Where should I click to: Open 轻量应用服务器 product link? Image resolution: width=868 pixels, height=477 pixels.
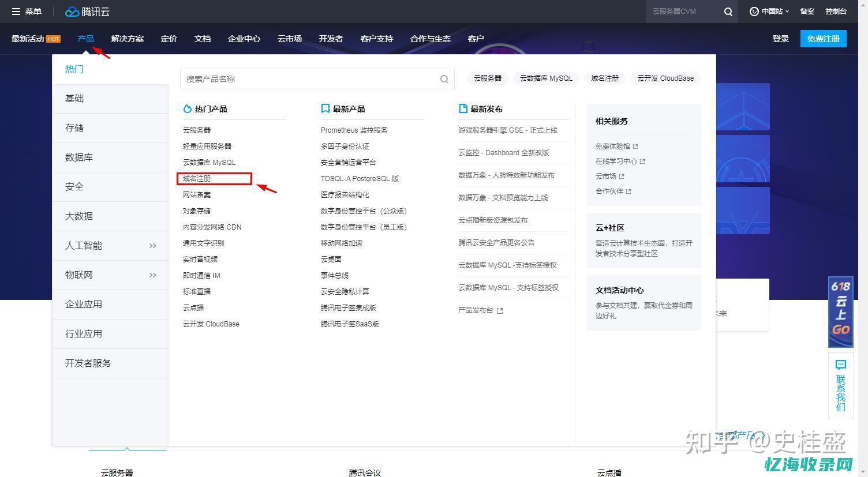click(207, 147)
